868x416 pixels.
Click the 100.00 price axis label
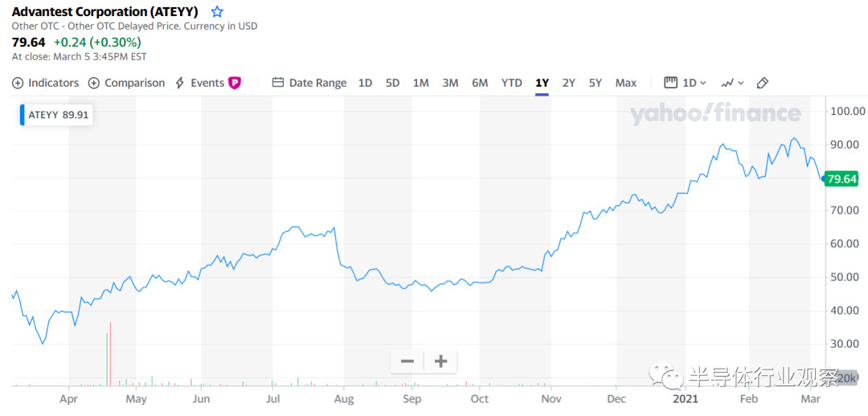click(x=848, y=111)
